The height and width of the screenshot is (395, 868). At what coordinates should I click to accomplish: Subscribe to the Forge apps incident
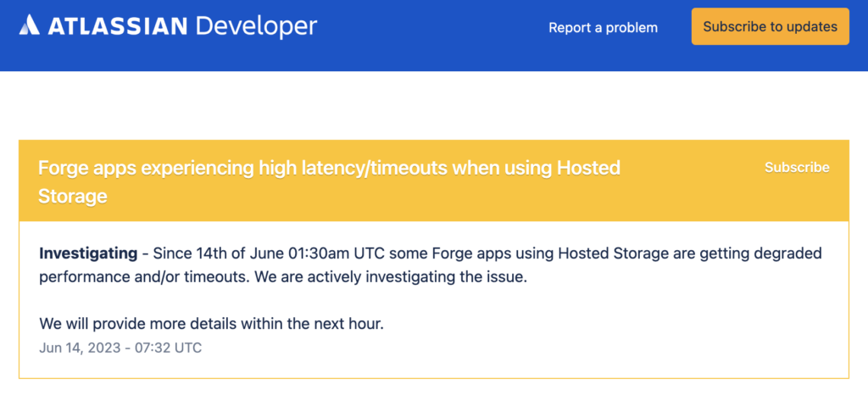click(797, 167)
